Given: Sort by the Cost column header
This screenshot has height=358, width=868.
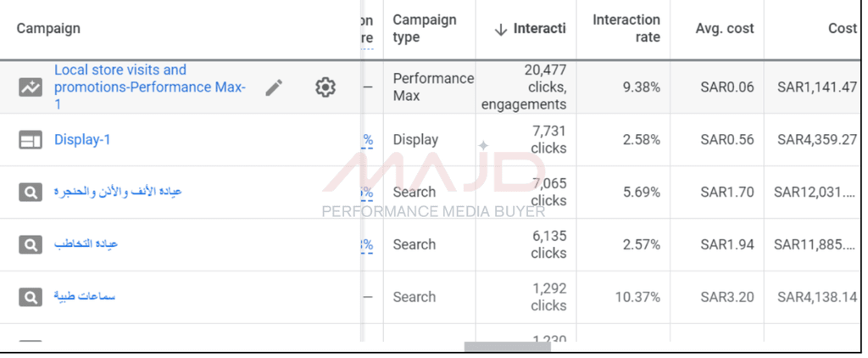Looking at the screenshot, I should (842, 28).
